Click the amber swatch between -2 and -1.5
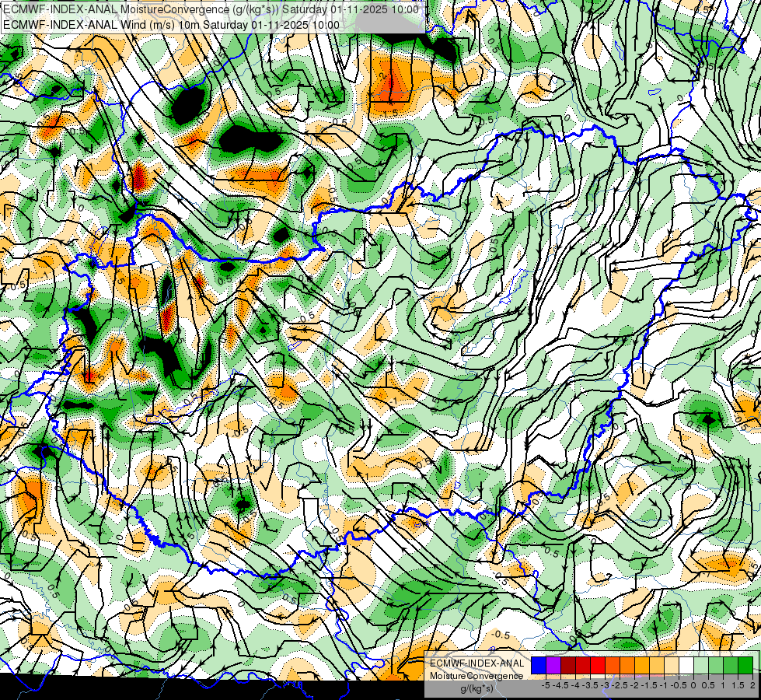The width and height of the screenshot is (761, 700). pos(642,665)
